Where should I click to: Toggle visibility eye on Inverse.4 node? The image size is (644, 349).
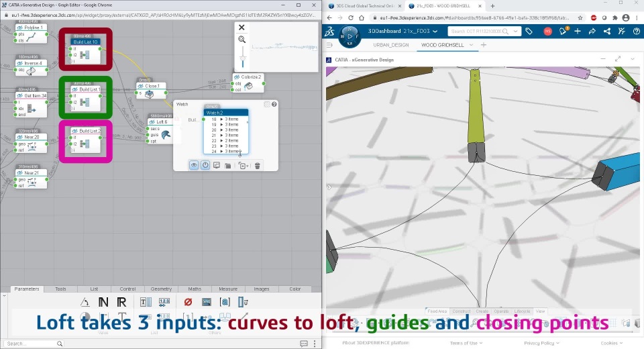pyautogui.click(x=19, y=63)
